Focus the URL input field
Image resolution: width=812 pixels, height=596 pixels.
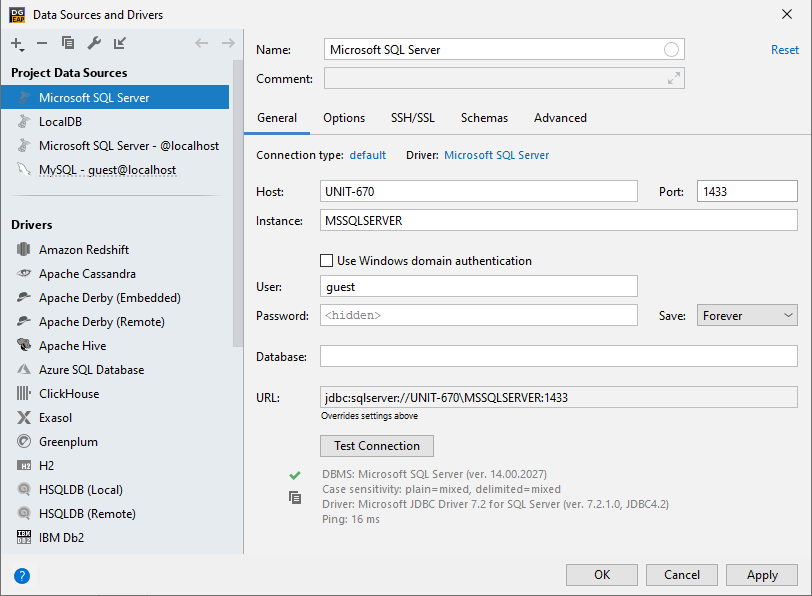(558, 397)
